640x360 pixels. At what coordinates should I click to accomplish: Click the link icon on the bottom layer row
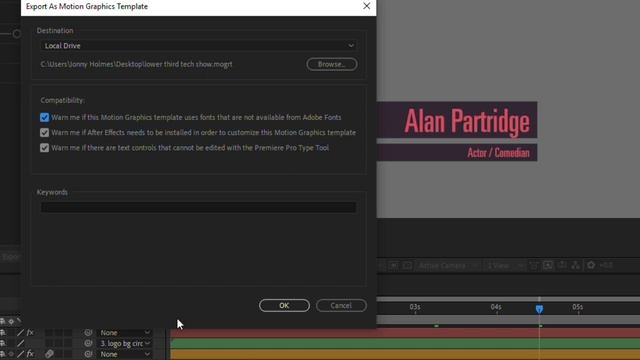[49, 354]
